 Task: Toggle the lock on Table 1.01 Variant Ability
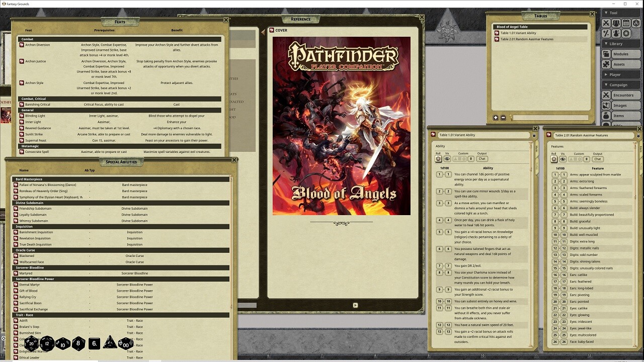[x=534, y=135]
